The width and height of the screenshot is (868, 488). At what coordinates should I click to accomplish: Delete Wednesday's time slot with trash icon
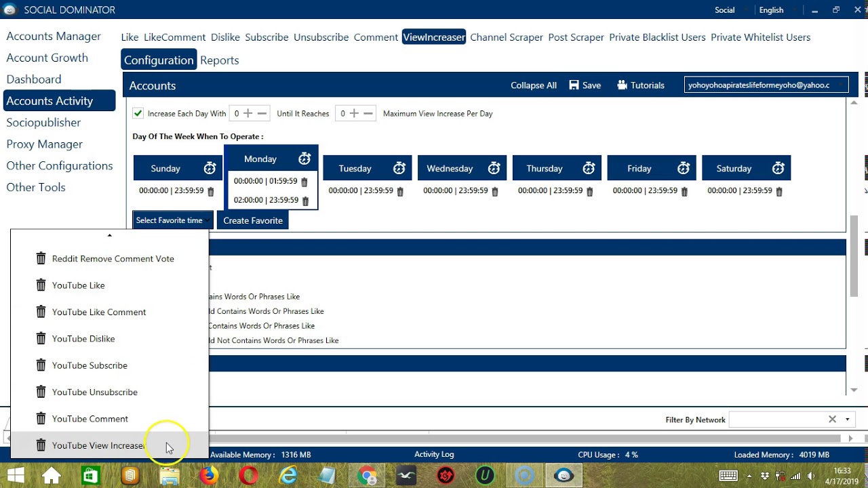pyautogui.click(x=495, y=192)
